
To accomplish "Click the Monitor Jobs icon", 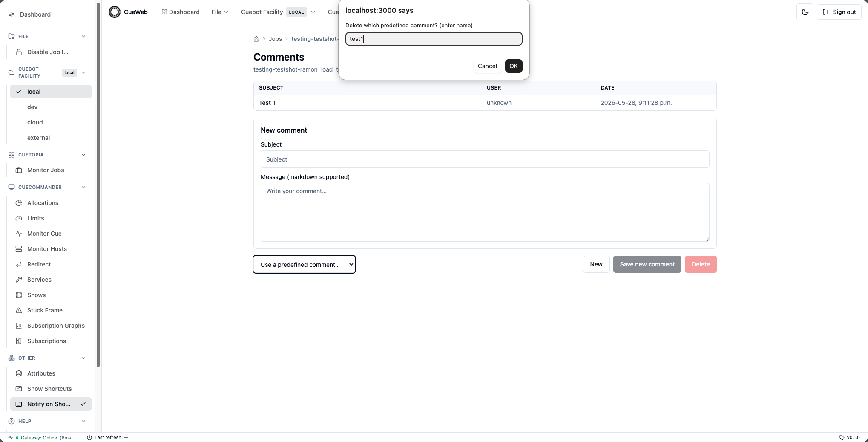I will click(19, 170).
